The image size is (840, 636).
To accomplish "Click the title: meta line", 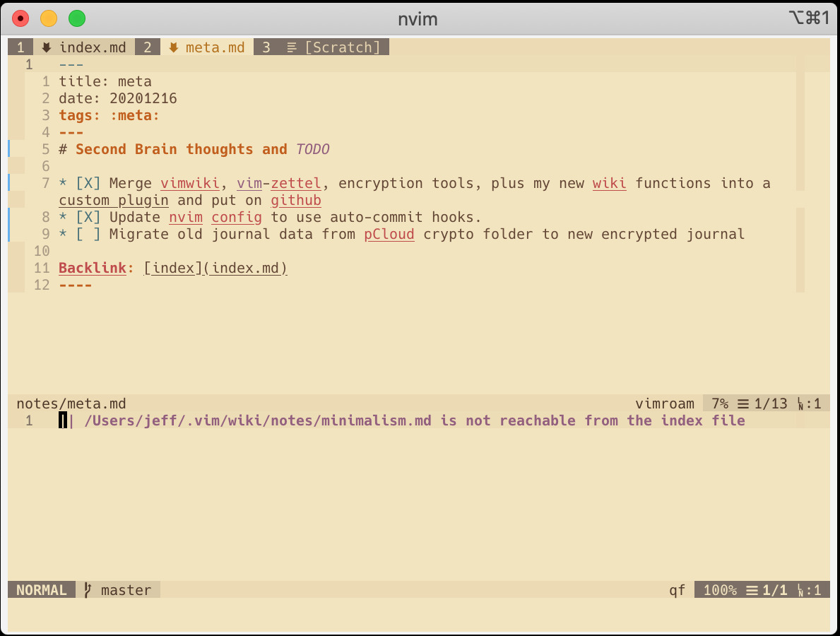I will click(x=105, y=81).
